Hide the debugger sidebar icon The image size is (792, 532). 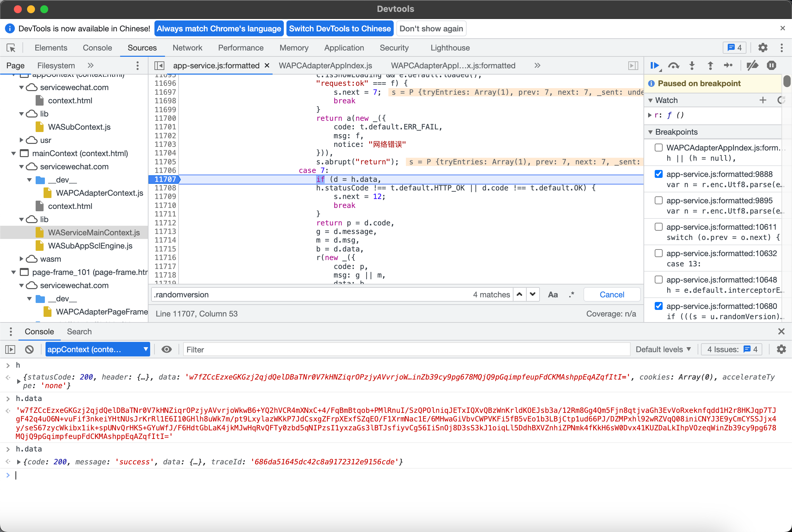pos(633,65)
